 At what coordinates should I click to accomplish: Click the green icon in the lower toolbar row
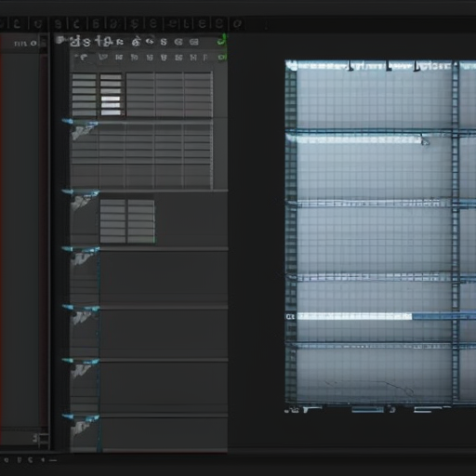pyautogui.click(x=222, y=58)
